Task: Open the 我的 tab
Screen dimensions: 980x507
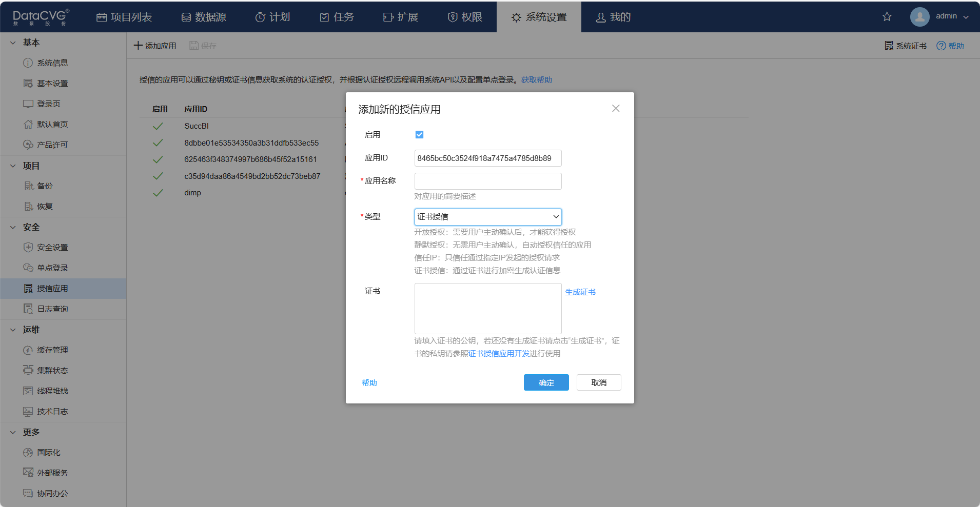Action: point(613,17)
